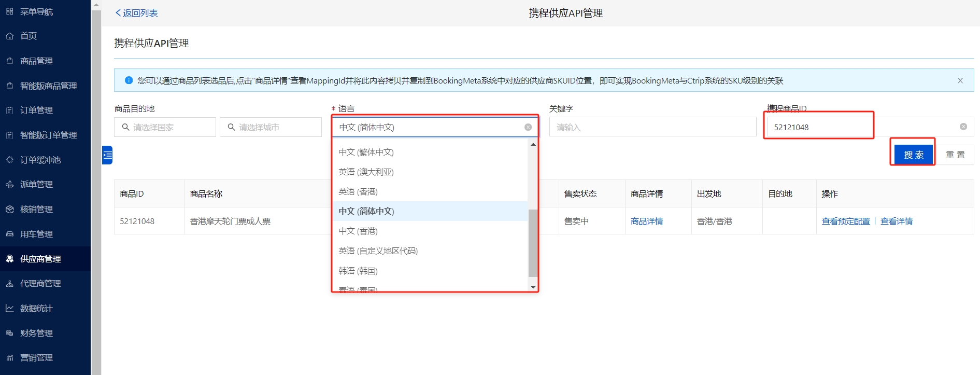Close the blue info banner
Image resolution: width=980 pixels, height=375 pixels.
pyautogui.click(x=960, y=80)
